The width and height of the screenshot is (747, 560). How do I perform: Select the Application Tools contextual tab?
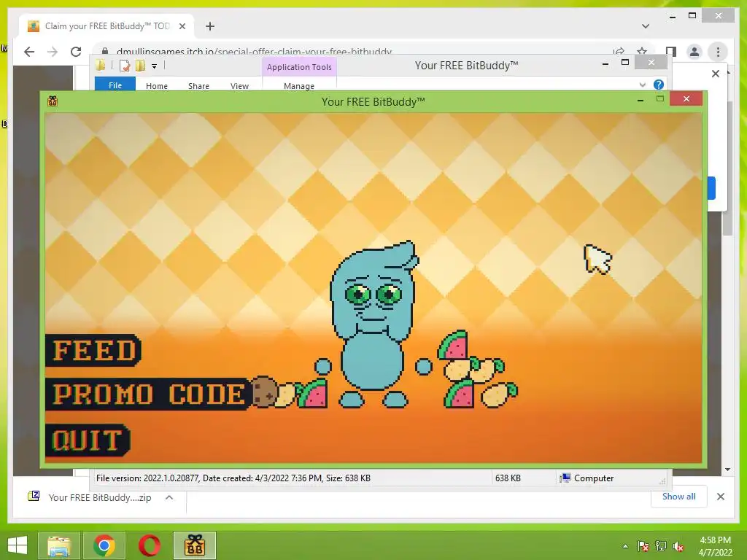299,67
